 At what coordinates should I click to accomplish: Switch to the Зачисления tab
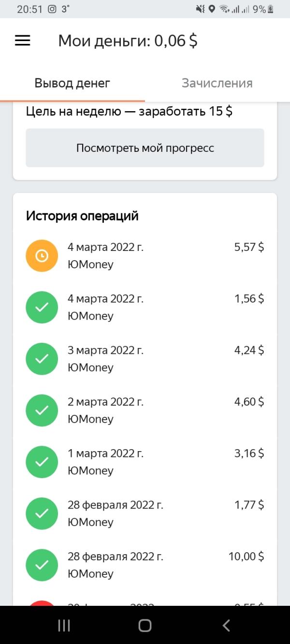click(x=217, y=83)
